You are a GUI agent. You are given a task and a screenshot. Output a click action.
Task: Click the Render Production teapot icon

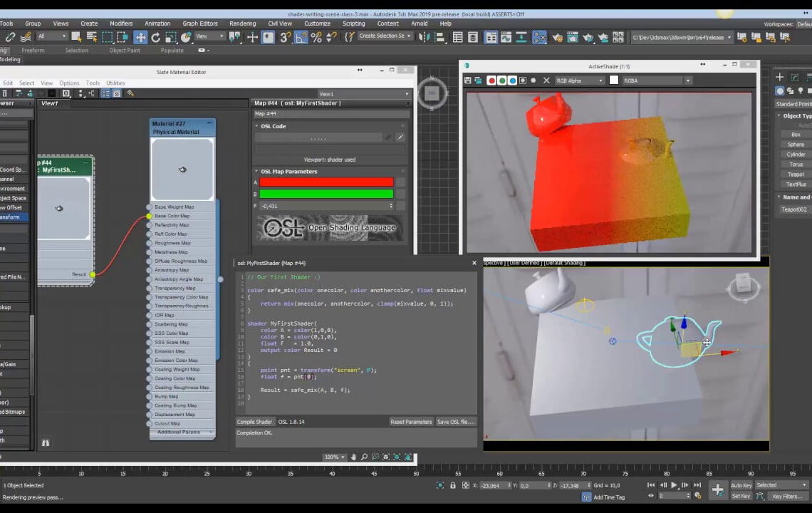(x=603, y=36)
